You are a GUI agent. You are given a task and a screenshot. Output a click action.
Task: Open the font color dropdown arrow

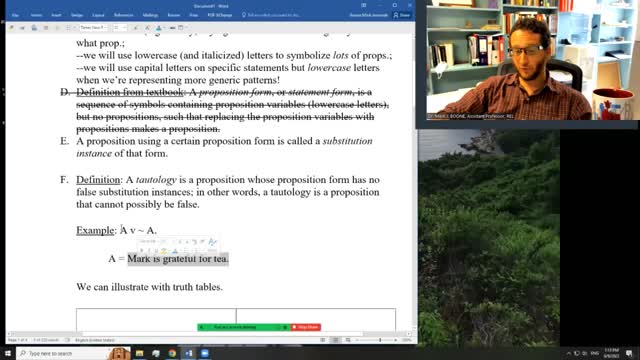pos(164,28)
